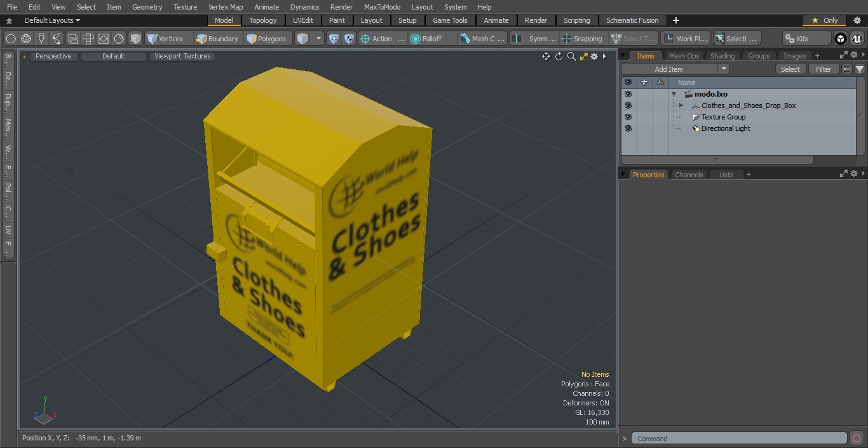The width and height of the screenshot is (868, 448).
Task: Open the Groups tab
Action: click(x=759, y=56)
